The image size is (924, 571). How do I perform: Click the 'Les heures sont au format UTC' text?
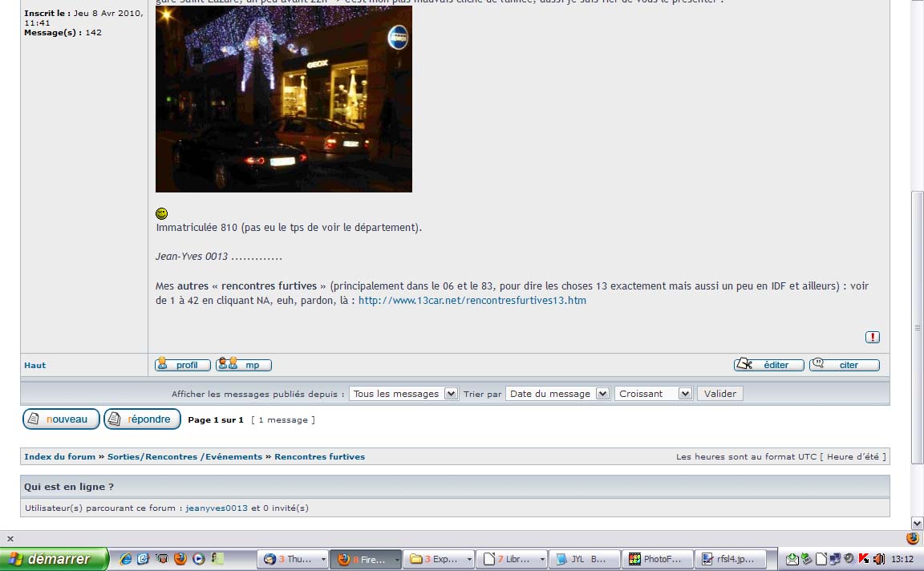point(747,456)
